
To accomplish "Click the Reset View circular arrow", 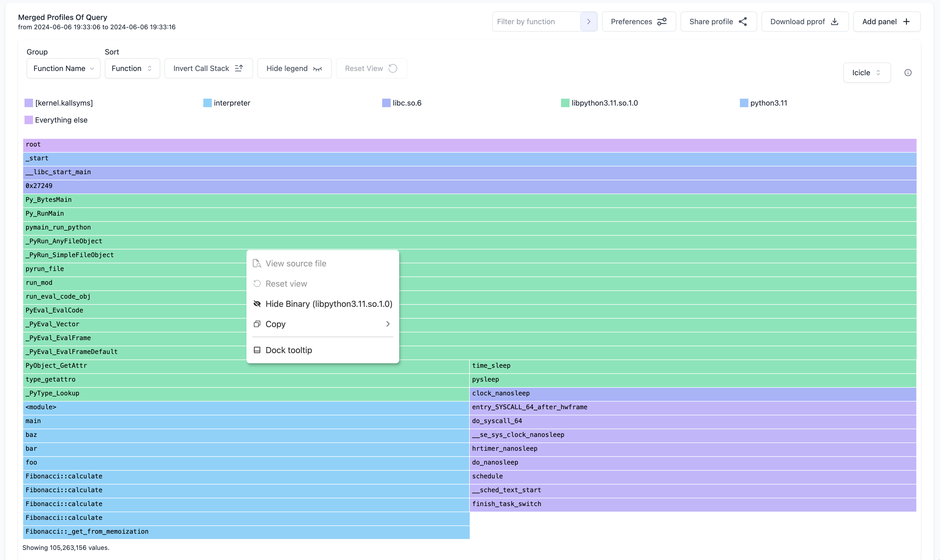I will (x=393, y=68).
